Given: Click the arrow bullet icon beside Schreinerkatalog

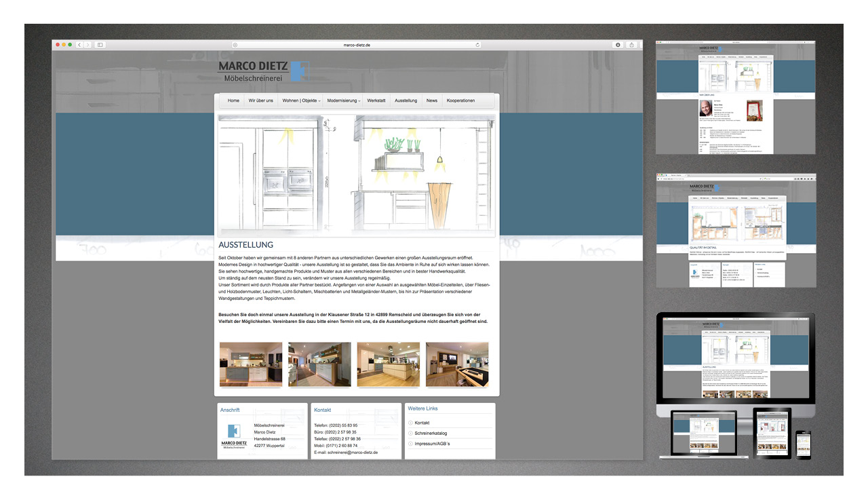Looking at the screenshot, I should click(410, 434).
